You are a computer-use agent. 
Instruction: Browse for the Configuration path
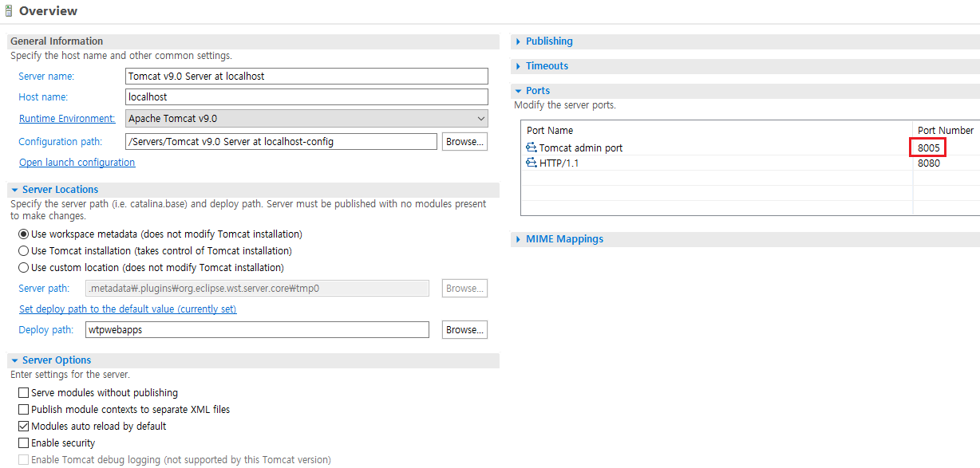click(x=464, y=142)
